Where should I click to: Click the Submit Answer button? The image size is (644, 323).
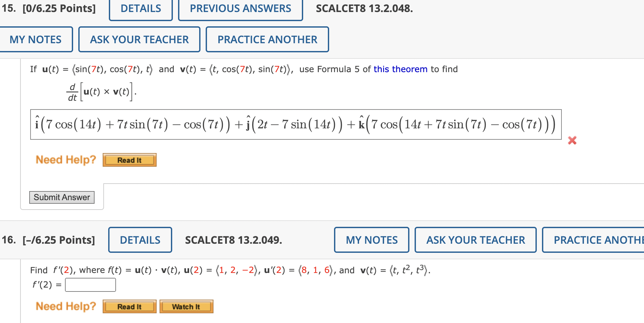[62, 197]
